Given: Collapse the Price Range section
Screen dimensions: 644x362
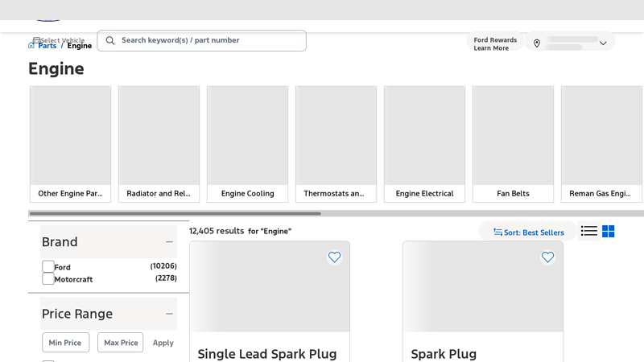Looking at the screenshot, I should tap(169, 314).
